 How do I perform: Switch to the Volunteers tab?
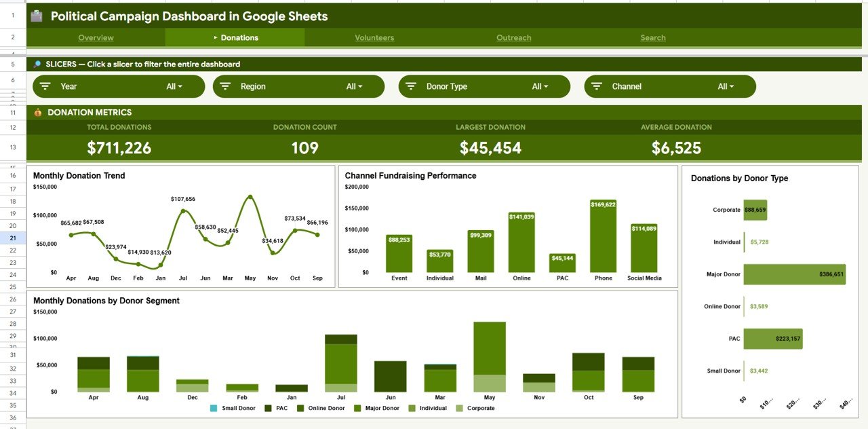374,38
